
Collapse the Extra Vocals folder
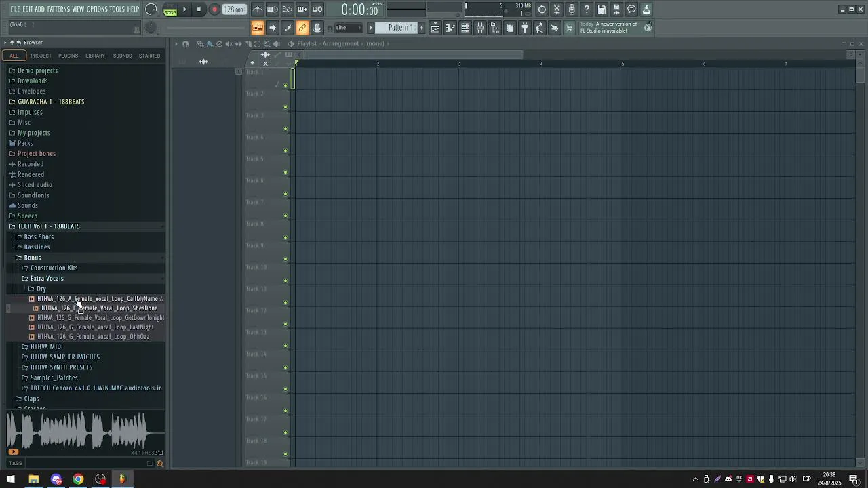coord(47,279)
